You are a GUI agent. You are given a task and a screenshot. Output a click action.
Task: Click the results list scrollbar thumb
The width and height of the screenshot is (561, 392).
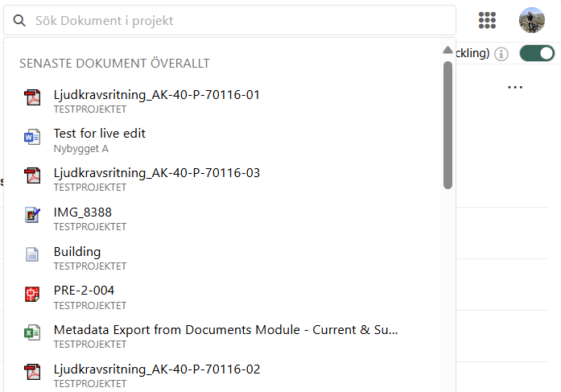click(x=448, y=126)
